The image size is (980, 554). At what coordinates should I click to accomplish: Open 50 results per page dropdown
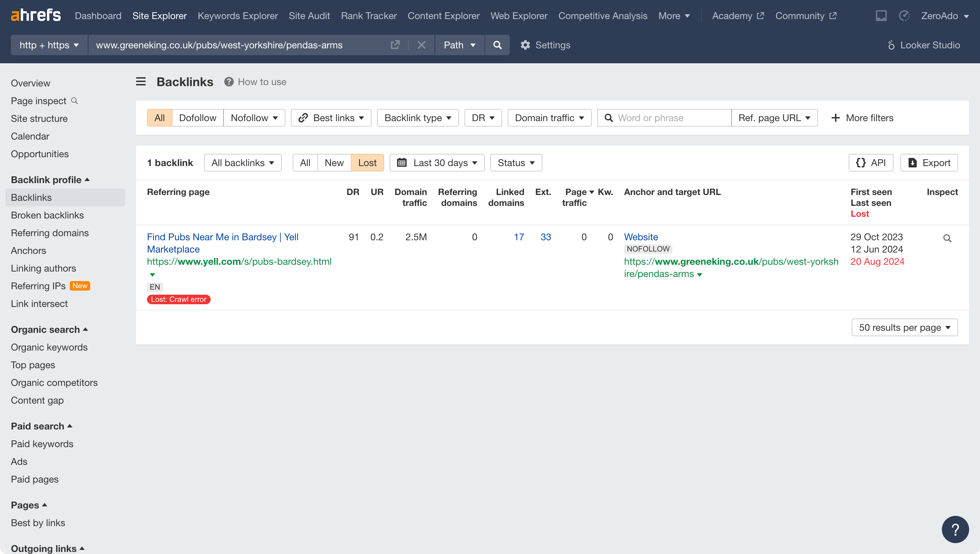point(905,328)
